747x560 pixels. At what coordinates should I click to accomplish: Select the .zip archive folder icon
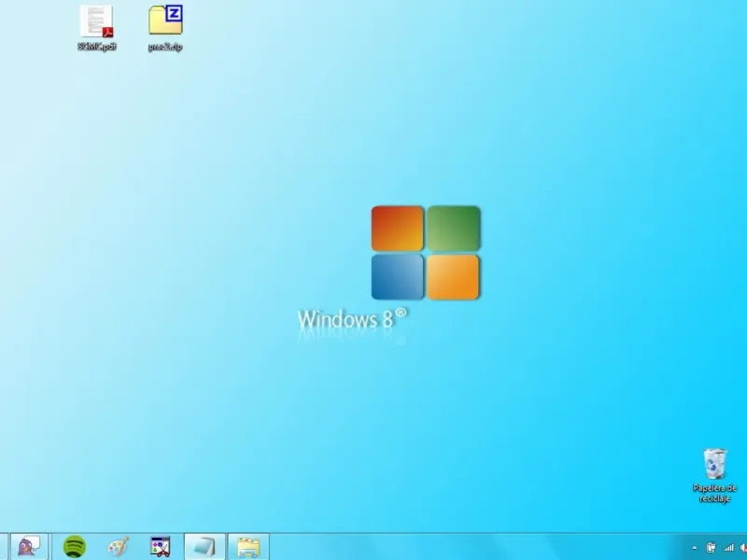click(165, 20)
